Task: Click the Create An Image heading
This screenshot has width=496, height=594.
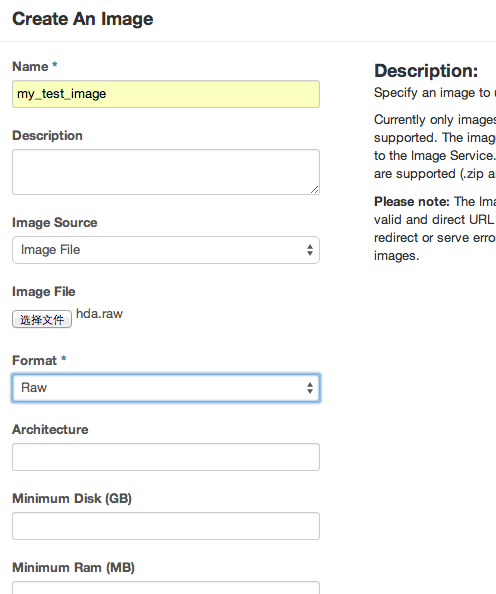Action: click(83, 19)
